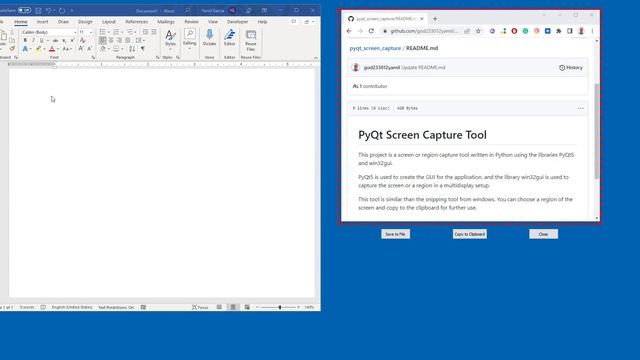Click the Numbering list icon
Screen dimensions: 640x360
[x=116, y=32]
